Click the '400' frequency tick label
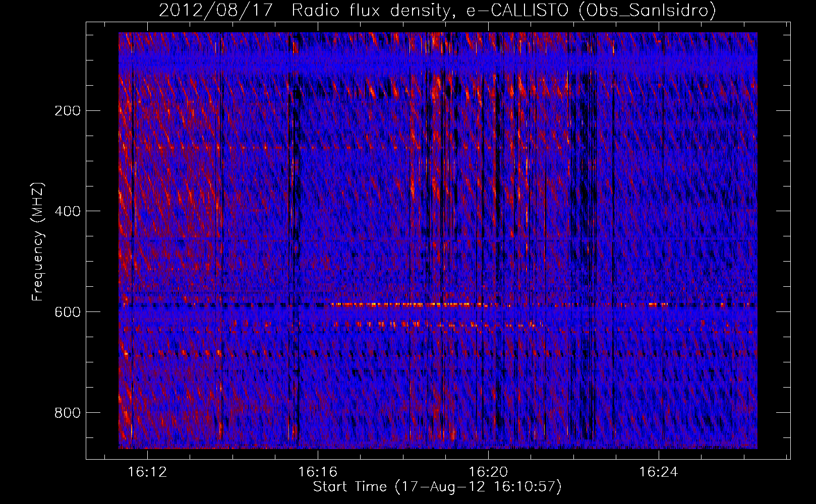The height and width of the screenshot is (504, 816). click(68, 211)
